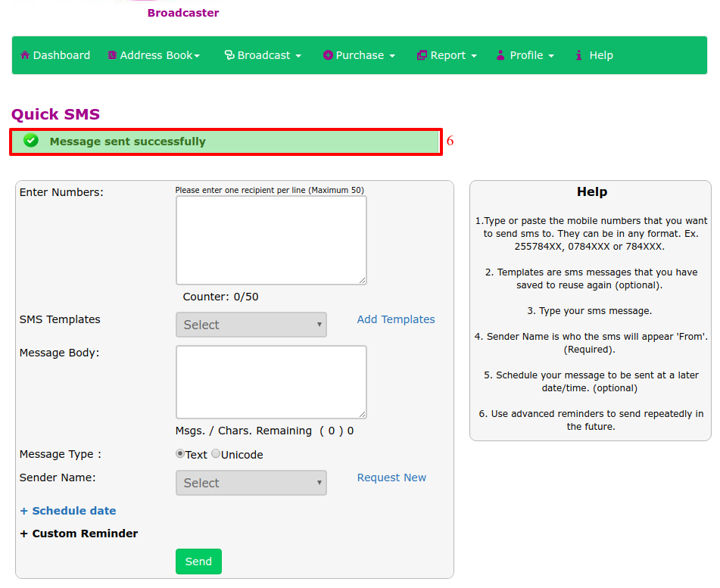Expand the Address Book menu arrow
Viewport: 720px width, 588px height.
point(197,56)
